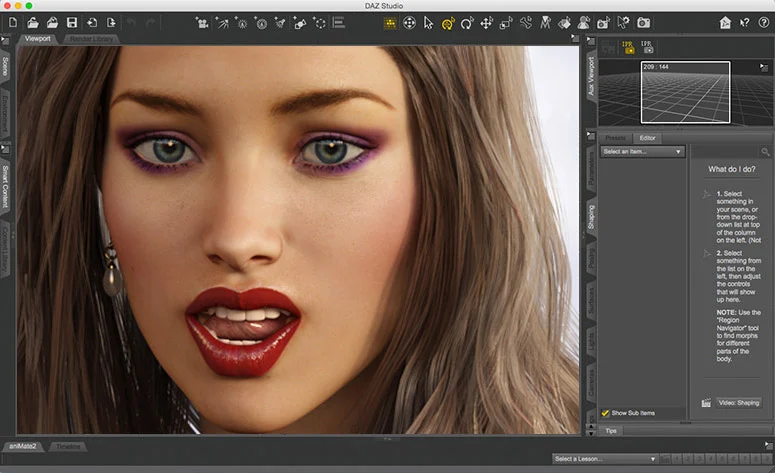Viewport: 775px width, 473px height.
Task: Open the Editor tab in Shaping pane
Action: click(x=648, y=138)
